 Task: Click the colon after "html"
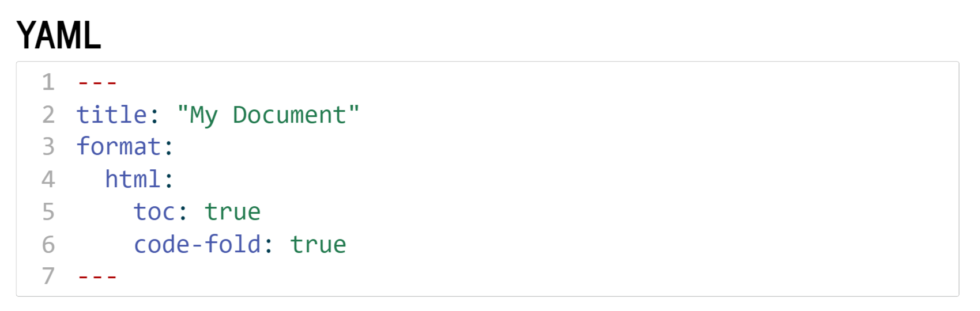(169, 180)
